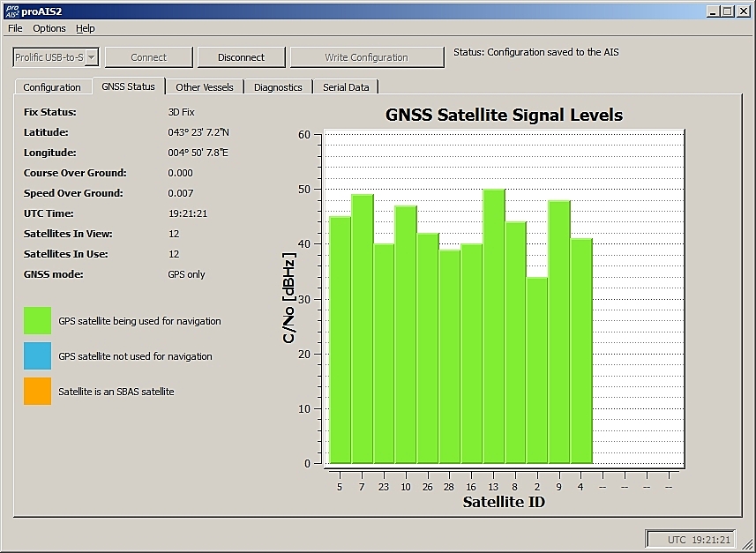Click the Fix Status value '3D Fix'
The height and width of the screenshot is (553, 756).
pos(182,112)
